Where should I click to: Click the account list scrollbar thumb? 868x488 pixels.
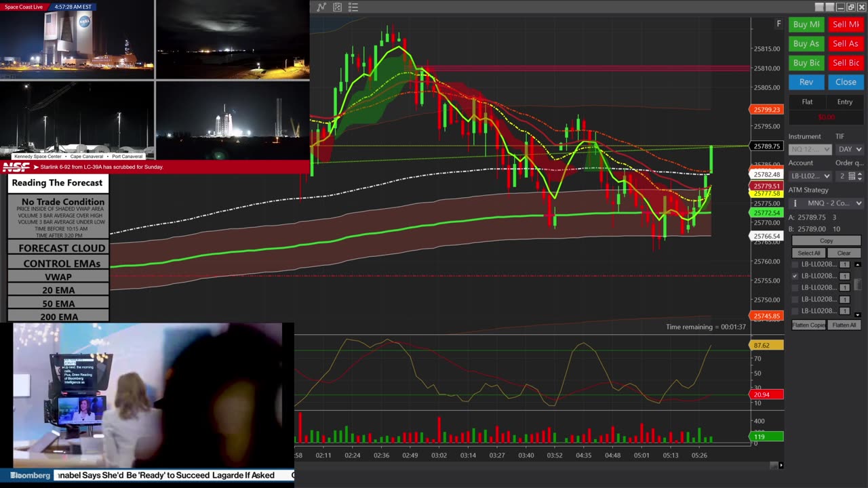(858, 285)
